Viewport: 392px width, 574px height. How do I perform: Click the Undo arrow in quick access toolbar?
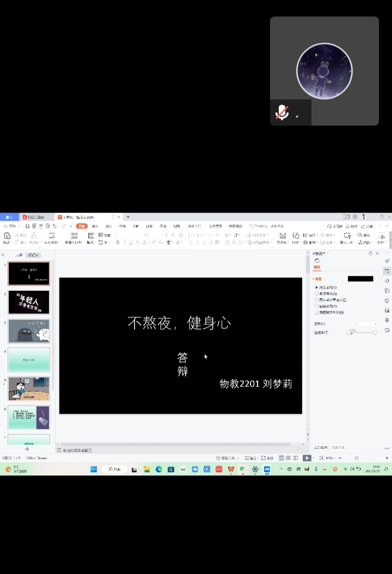point(54,226)
